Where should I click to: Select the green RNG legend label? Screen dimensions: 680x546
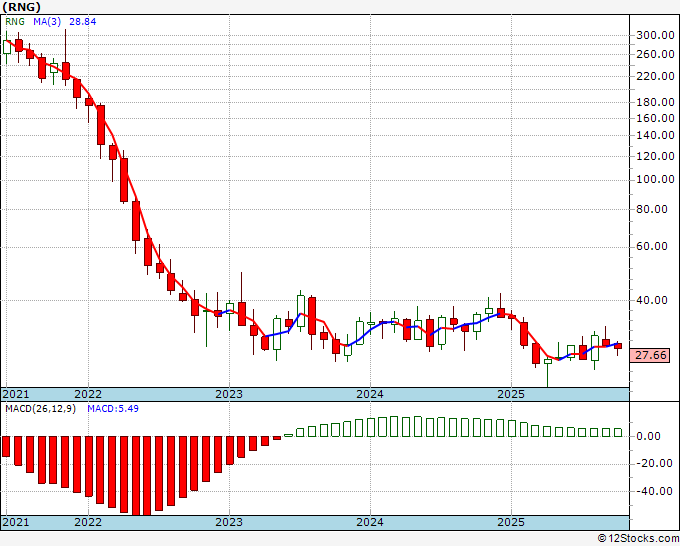click(15, 22)
